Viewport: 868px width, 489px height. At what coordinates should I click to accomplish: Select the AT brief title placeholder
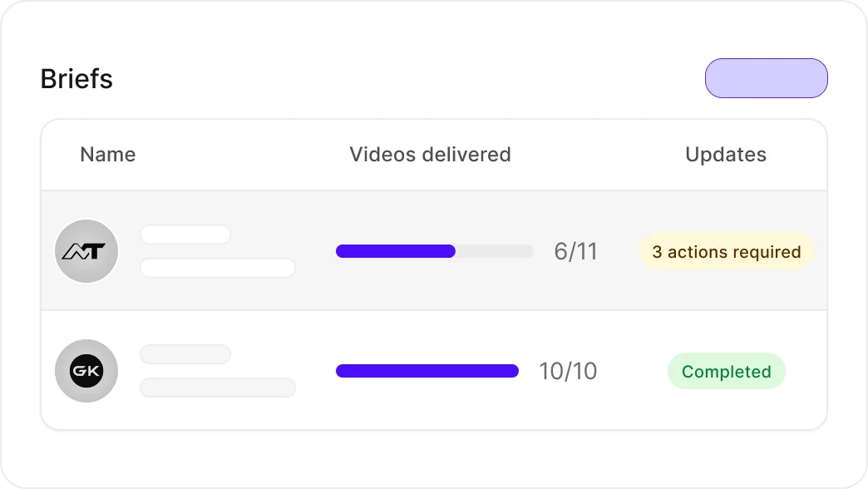tap(185, 235)
